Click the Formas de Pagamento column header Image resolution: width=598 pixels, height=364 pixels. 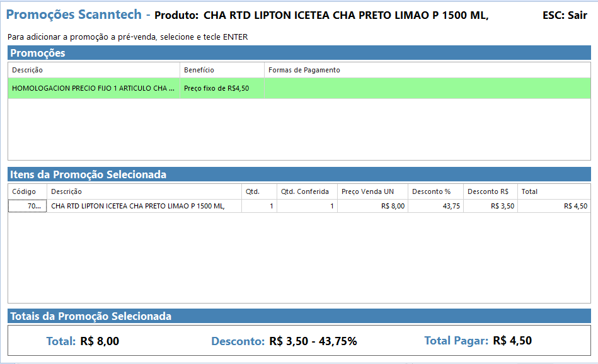[304, 70]
